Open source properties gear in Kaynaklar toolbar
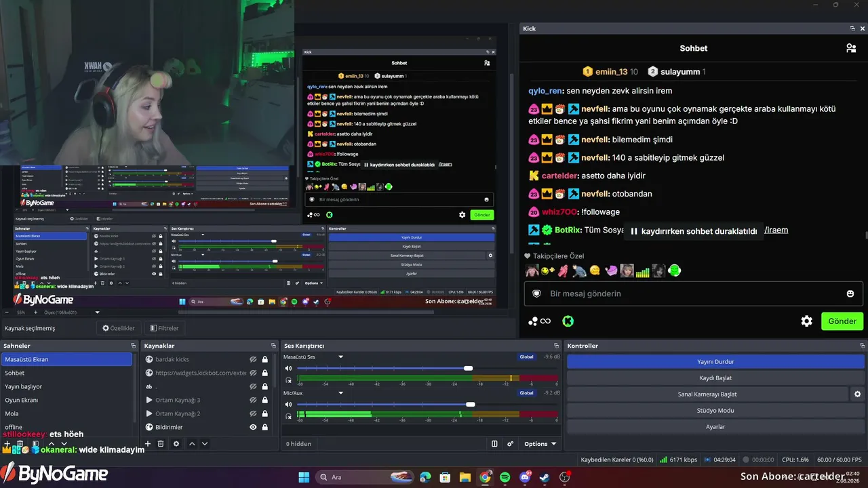 pos(176,444)
